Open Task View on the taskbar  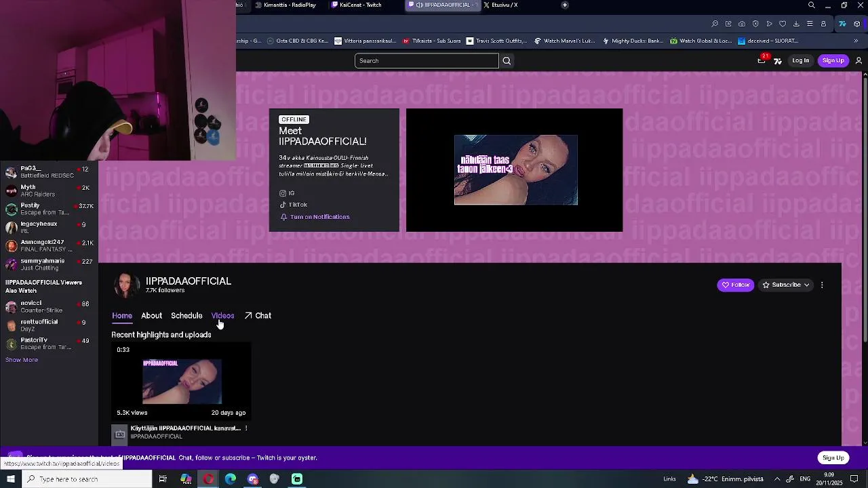[x=163, y=479]
